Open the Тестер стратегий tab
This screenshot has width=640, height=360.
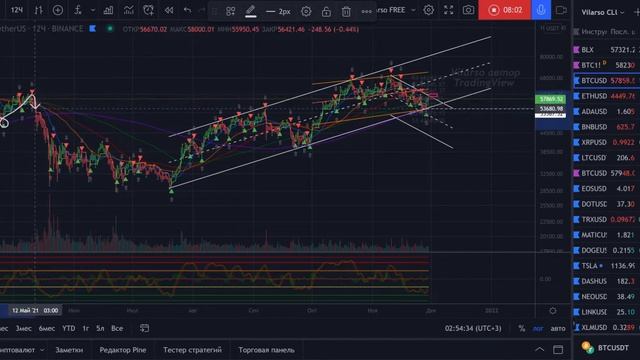(x=193, y=350)
